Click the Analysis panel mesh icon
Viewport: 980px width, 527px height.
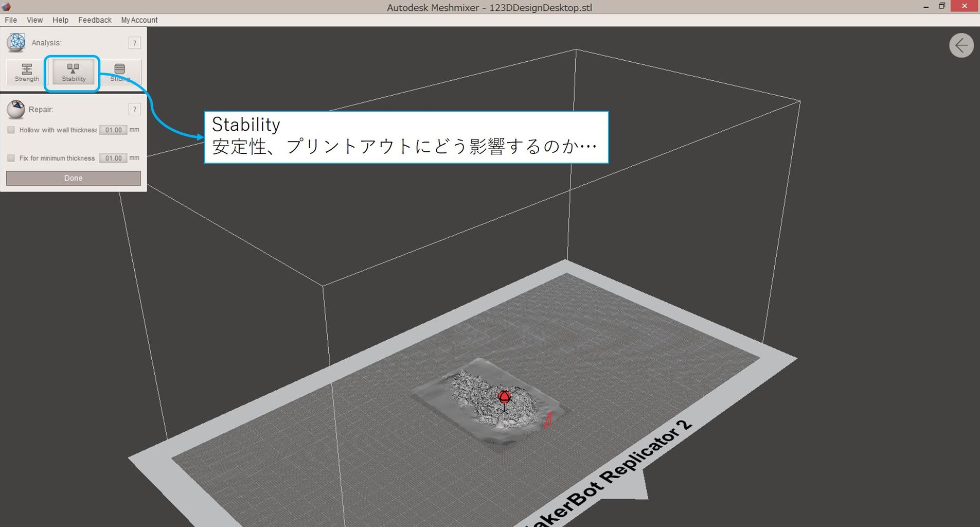tap(16, 43)
